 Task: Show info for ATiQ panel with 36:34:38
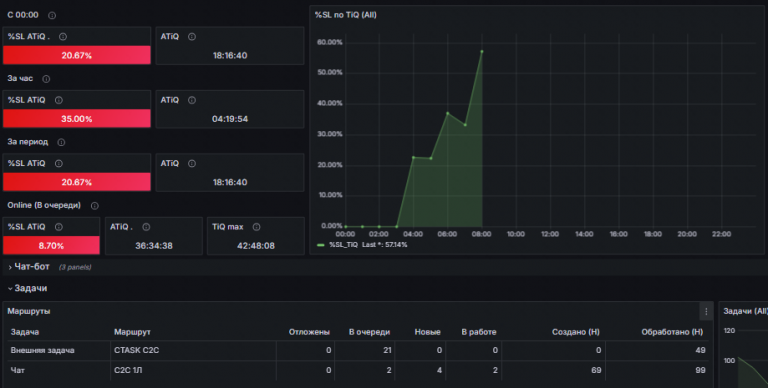pos(146,227)
